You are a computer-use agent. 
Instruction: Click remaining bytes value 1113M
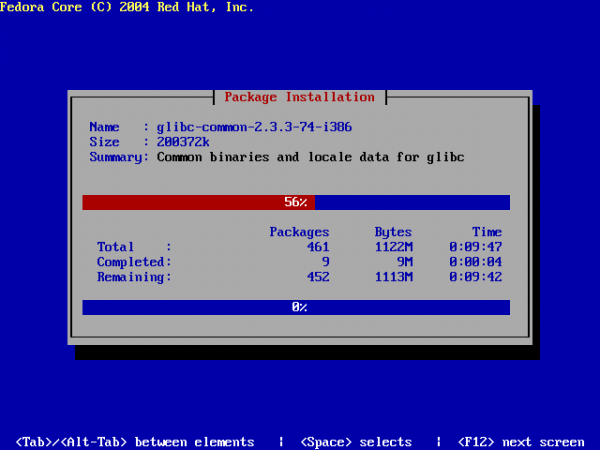click(394, 277)
